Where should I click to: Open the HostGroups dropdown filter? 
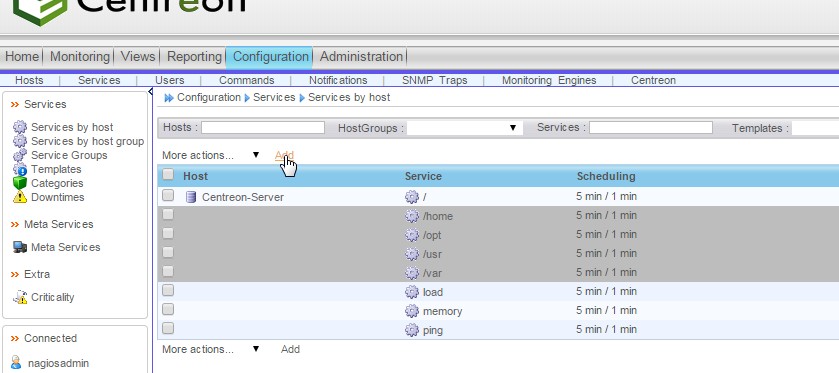pyautogui.click(x=464, y=128)
